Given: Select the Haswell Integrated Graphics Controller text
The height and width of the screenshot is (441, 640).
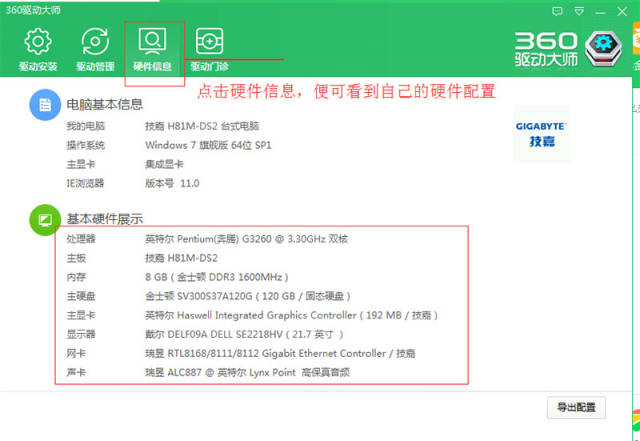Looking at the screenshot, I should point(291,315).
